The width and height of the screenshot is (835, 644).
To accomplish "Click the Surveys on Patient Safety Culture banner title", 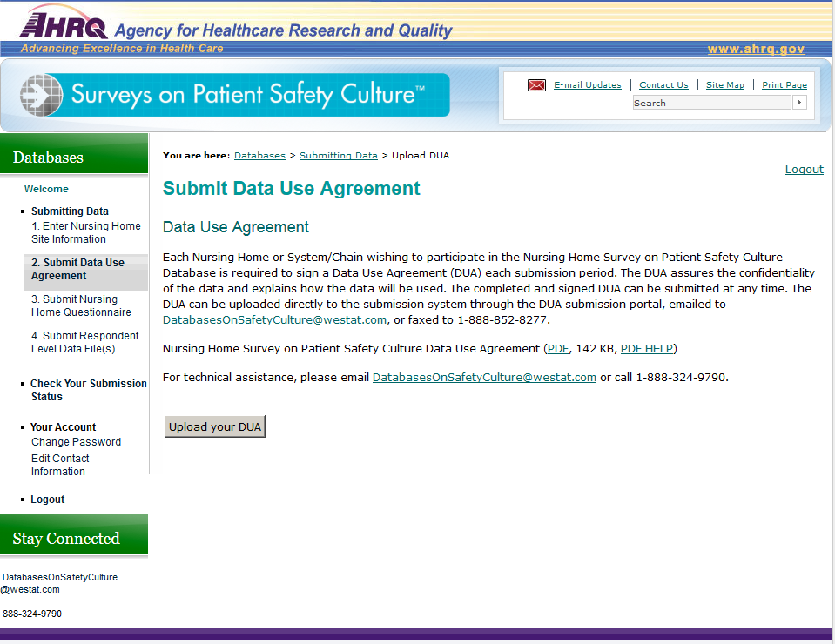I will click(247, 94).
